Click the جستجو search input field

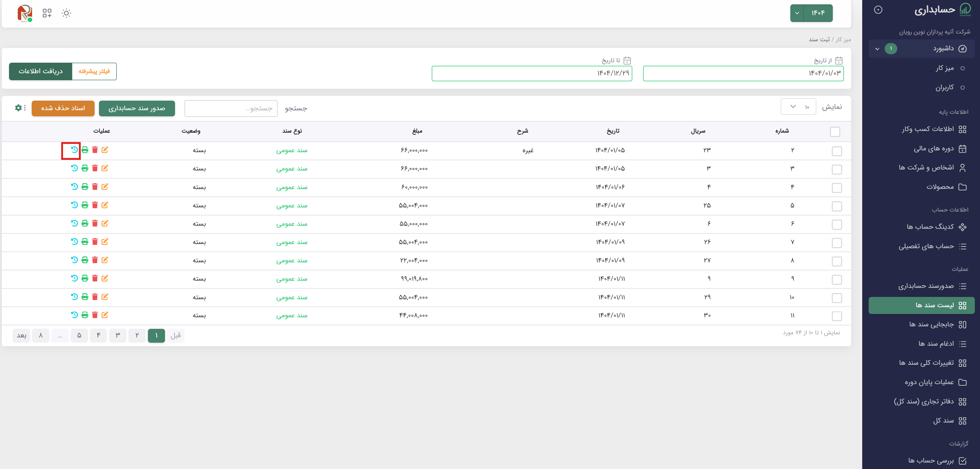(231, 109)
